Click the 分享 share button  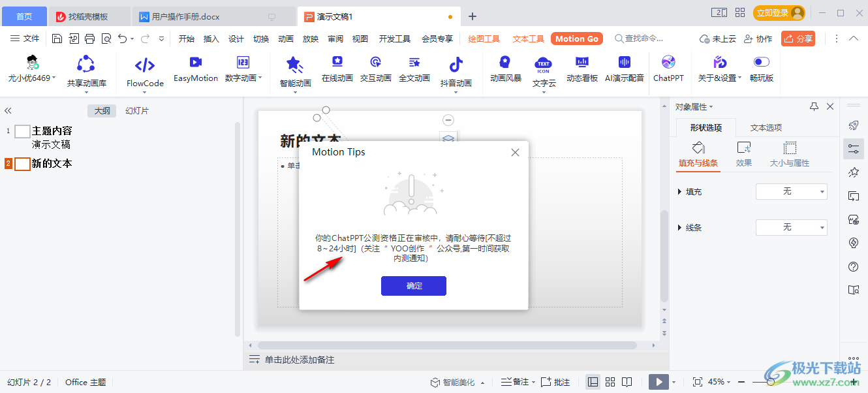click(798, 39)
